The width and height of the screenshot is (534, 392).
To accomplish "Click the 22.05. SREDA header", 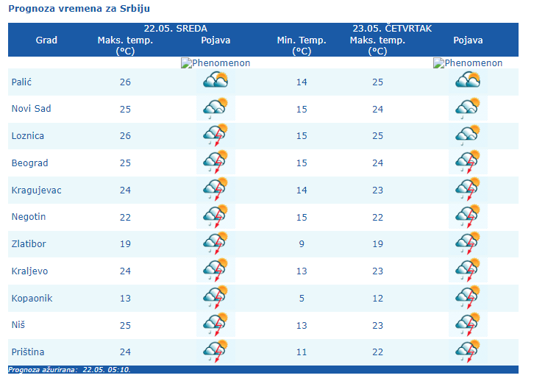I will pyautogui.click(x=176, y=29).
